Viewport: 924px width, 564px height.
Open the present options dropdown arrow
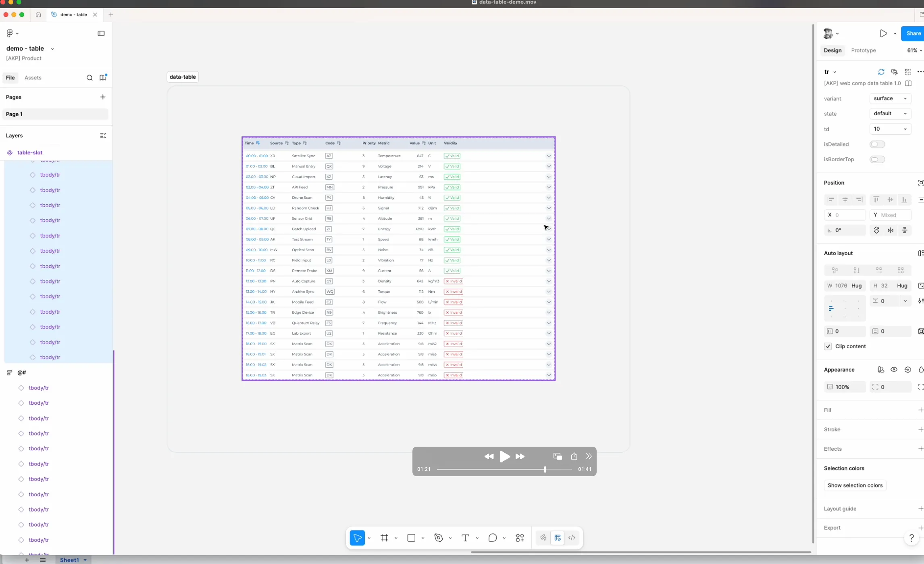[x=895, y=33]
